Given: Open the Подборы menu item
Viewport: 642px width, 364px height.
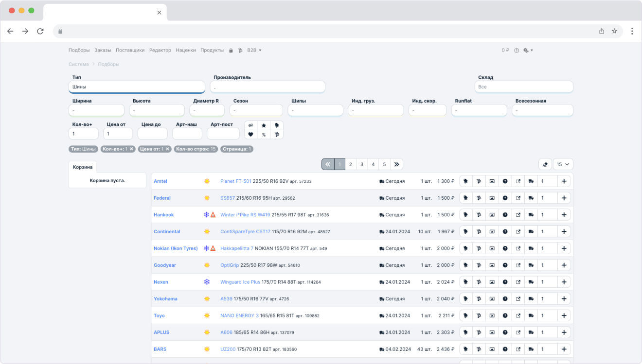Looking at the screenshot, I should [x=79, y=50].
